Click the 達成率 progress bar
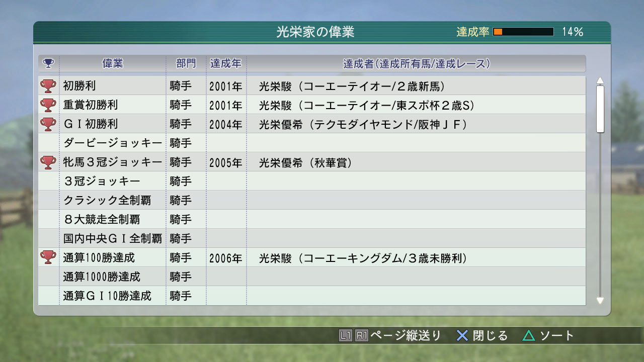 point(523,32)
